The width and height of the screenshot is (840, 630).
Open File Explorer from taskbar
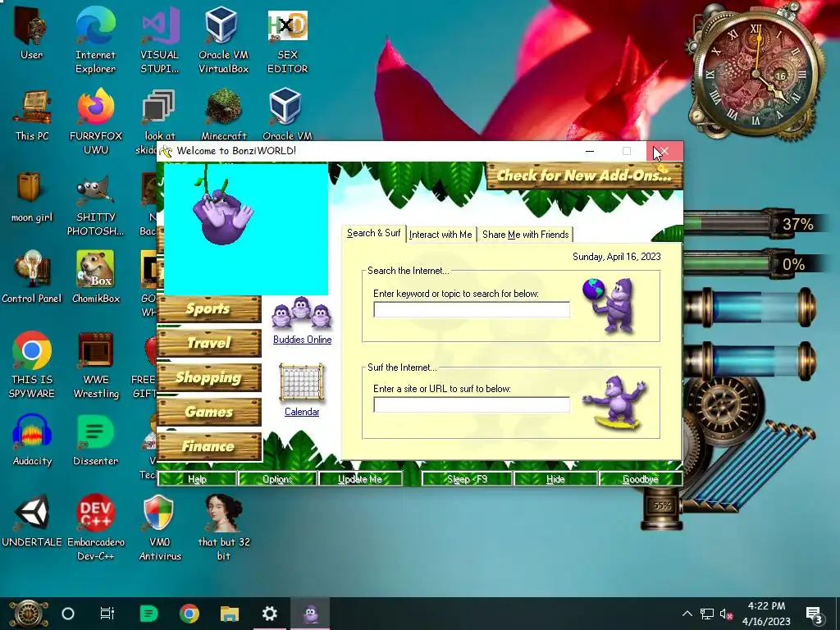pos(230,614)
